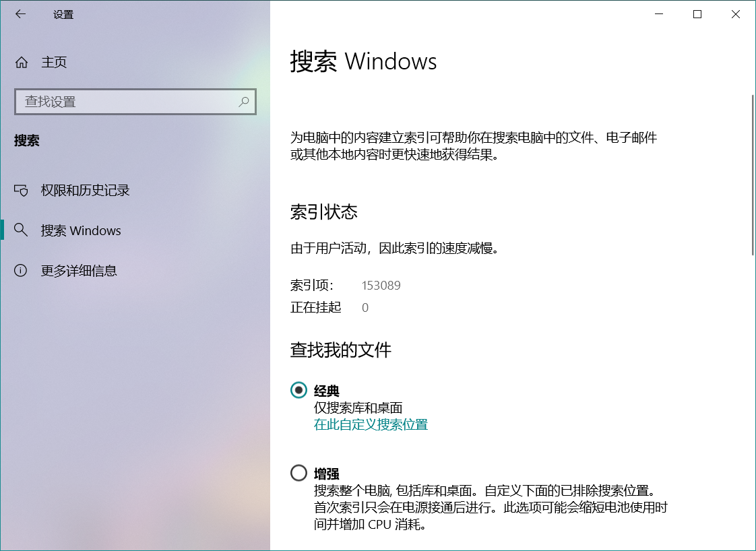Go to 主页 label
756x551 pixels.
click(x=54, y=62)
